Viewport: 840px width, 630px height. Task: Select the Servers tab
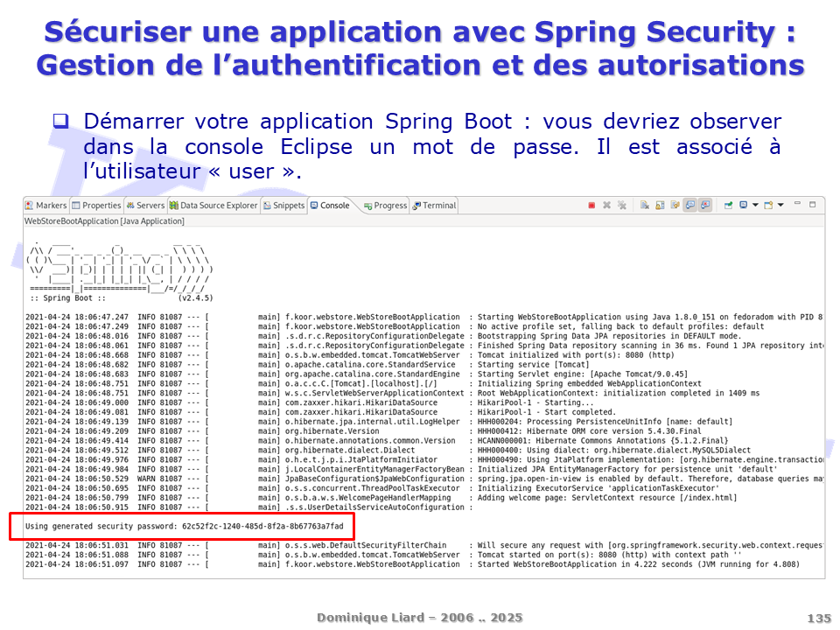[x=145, y=206]
